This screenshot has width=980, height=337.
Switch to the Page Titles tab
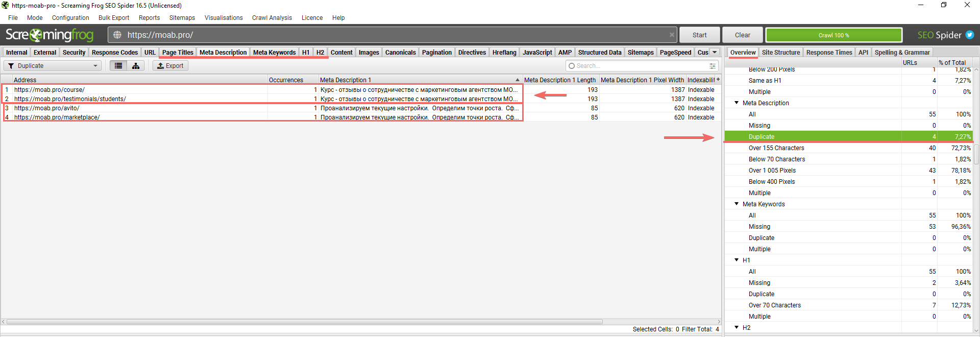point(178,52)
